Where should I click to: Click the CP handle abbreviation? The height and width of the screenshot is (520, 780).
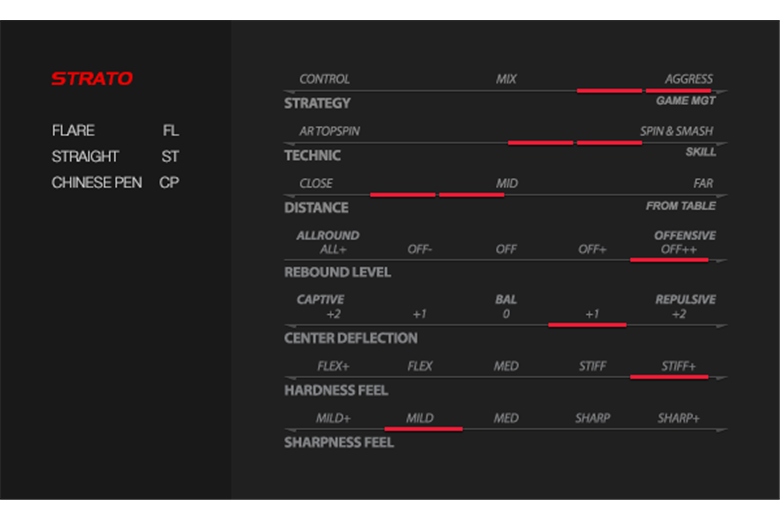click(169, 183)
